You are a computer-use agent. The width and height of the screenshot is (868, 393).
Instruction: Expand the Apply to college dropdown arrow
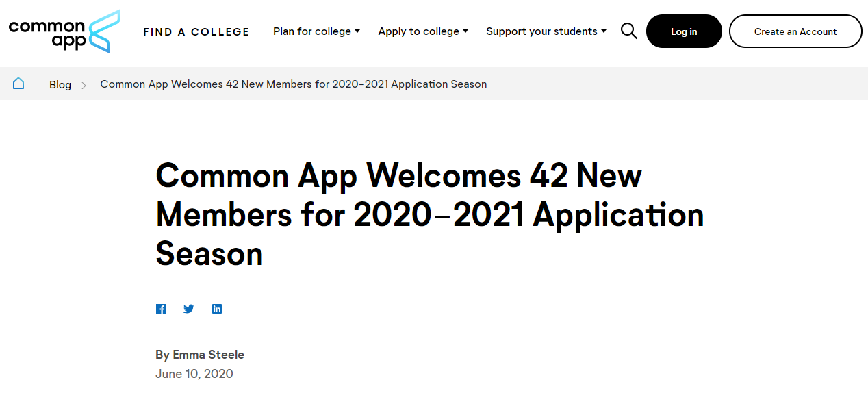click(465, 31)
